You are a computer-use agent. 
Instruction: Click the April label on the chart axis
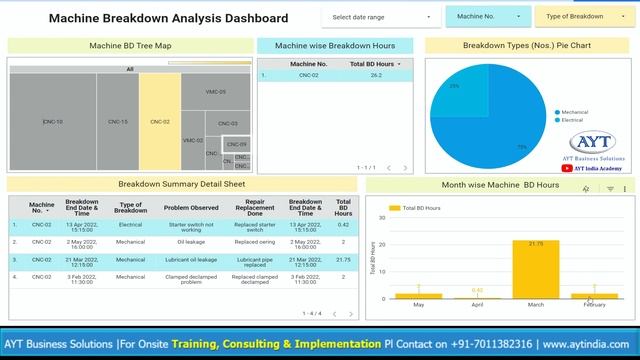pos(477,304)
